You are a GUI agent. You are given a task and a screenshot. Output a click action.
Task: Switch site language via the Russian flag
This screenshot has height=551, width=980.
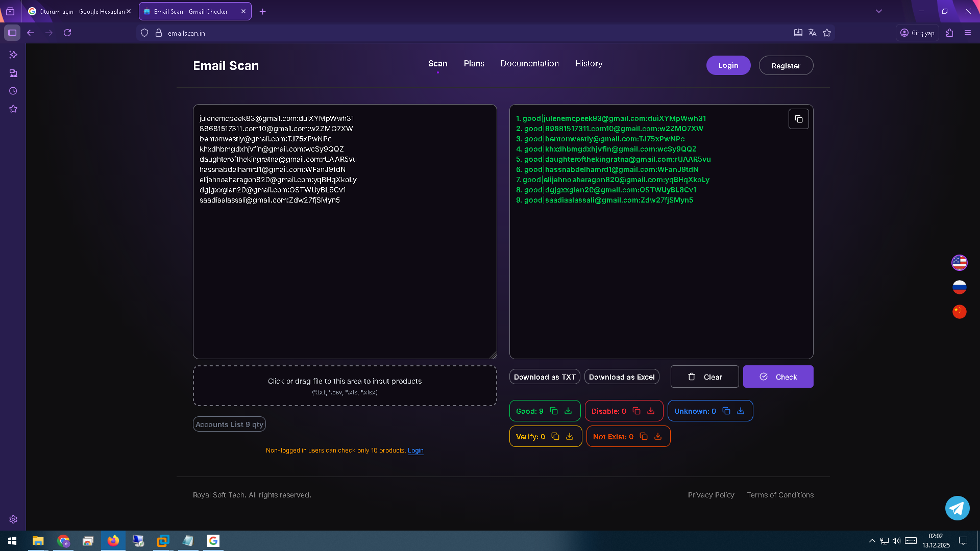(x=960, y=287)
